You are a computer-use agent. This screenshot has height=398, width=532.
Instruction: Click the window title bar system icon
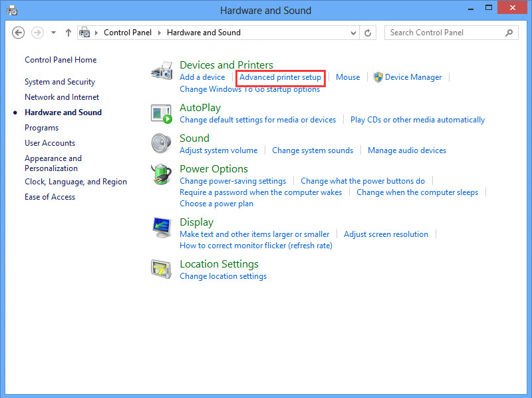coord(12,10)
